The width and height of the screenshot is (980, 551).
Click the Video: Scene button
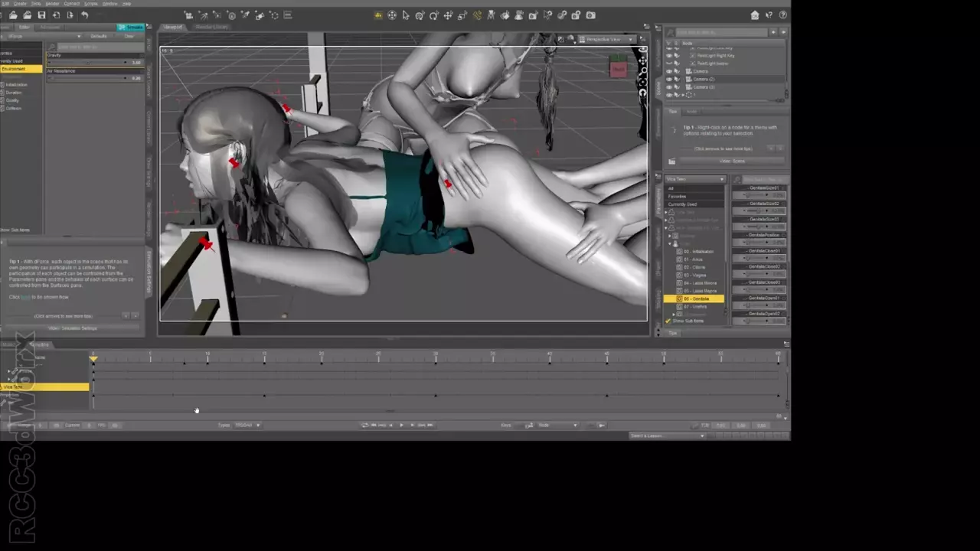click(732, 161)
